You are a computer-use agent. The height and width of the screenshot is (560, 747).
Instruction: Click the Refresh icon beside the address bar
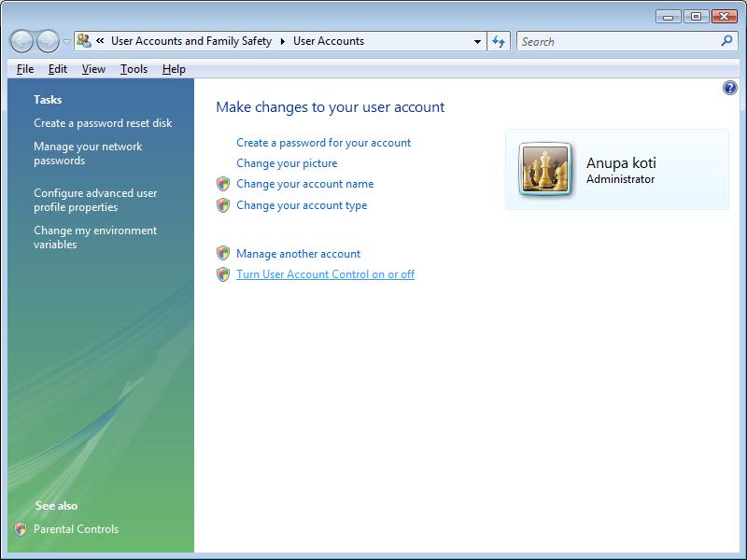tap(500, 41)
